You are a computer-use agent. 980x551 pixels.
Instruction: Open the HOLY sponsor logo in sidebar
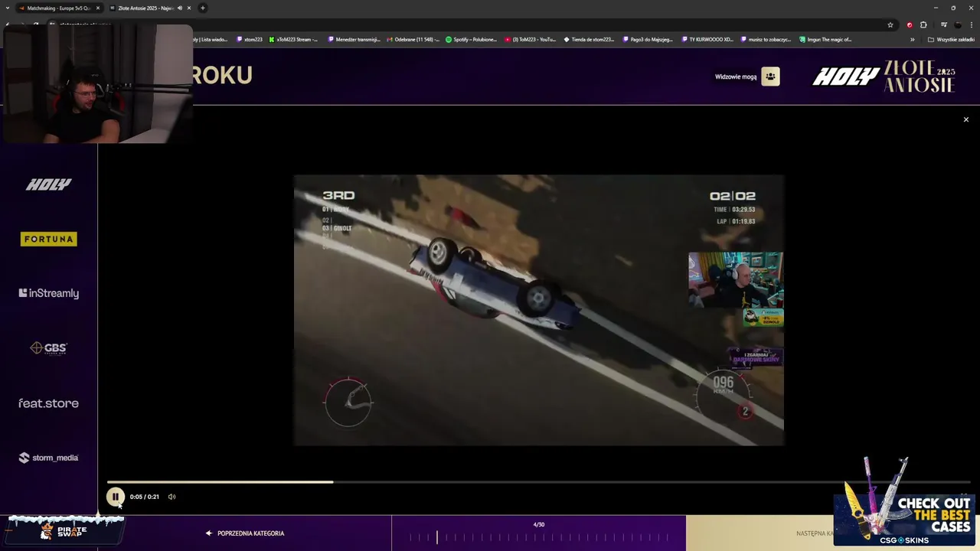[49, 184]
